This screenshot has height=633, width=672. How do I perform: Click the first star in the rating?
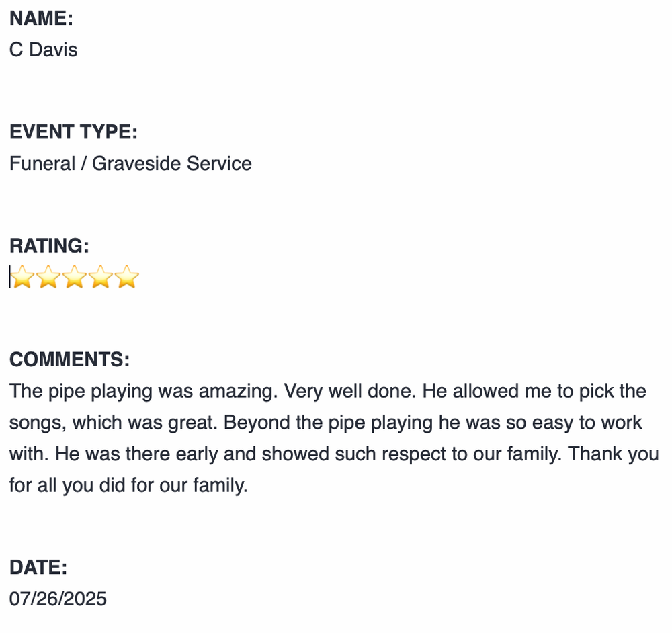click(22, 277)
